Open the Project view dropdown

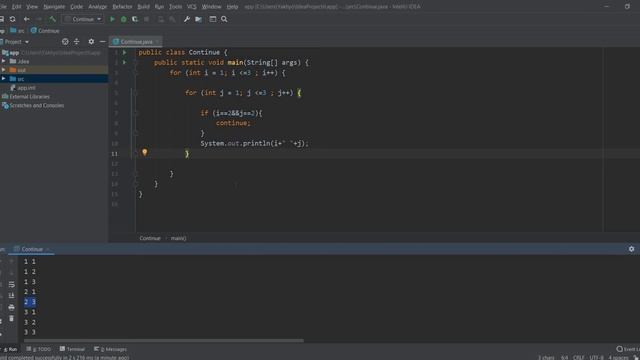pos(16,42)
